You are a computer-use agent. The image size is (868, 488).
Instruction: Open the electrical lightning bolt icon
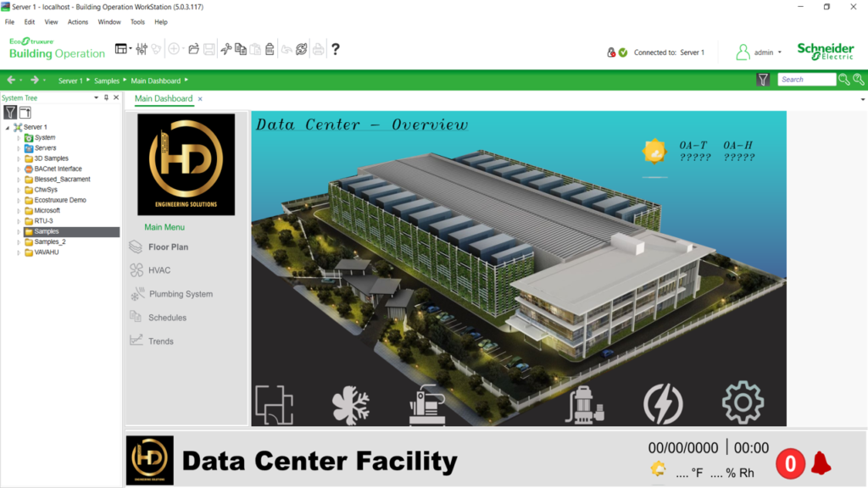pos(663,403)
